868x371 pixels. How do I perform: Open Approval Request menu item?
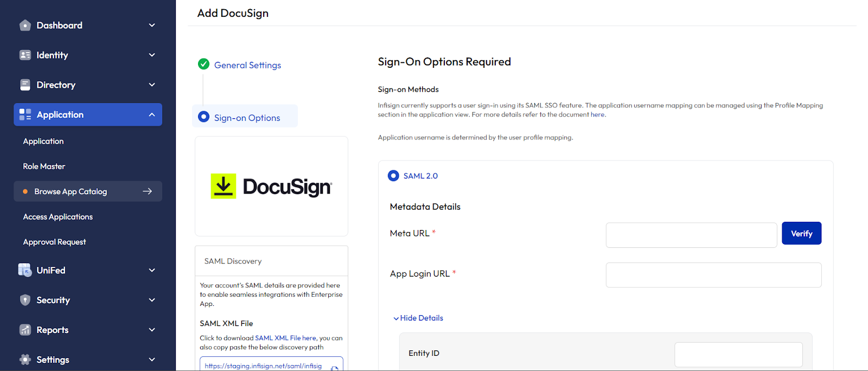tap(54, 242)
